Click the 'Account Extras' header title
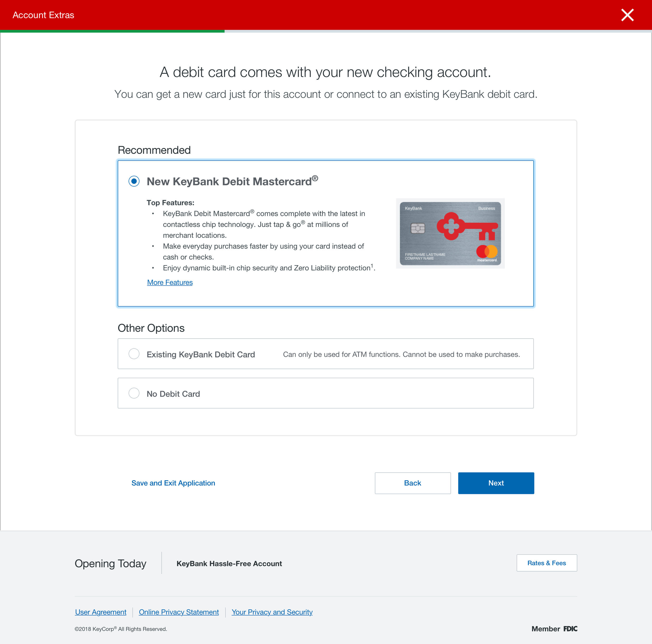The height and width of the screenshot is (644, 652). point(43,15)
